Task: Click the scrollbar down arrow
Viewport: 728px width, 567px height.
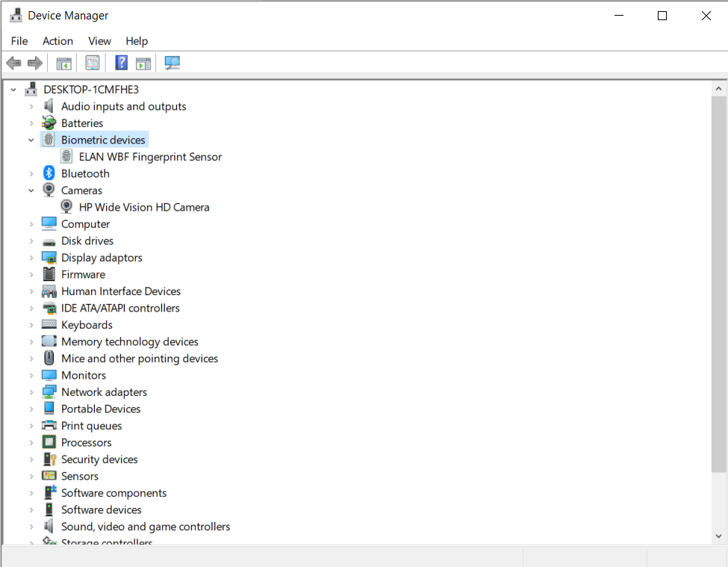Action: tap(718, 536)
